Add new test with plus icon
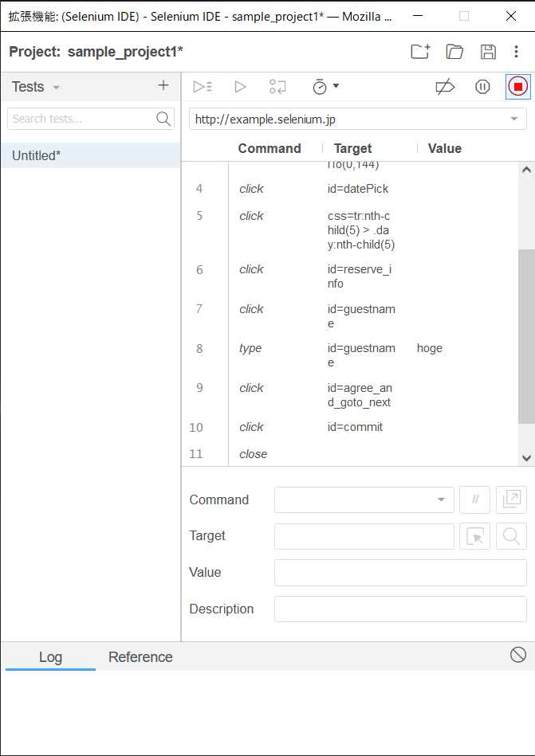 (163, 86)
